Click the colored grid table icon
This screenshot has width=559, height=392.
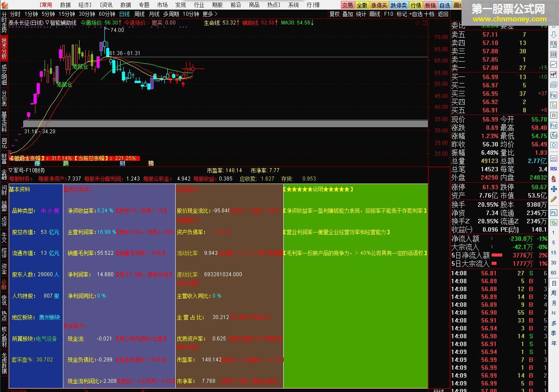coord(554,54)
